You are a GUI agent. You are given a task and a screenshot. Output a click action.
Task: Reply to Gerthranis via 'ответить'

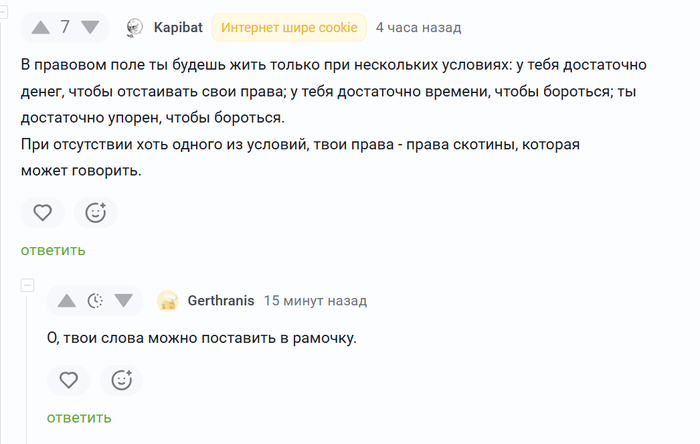pyautogui.click(x=79, y=418)
